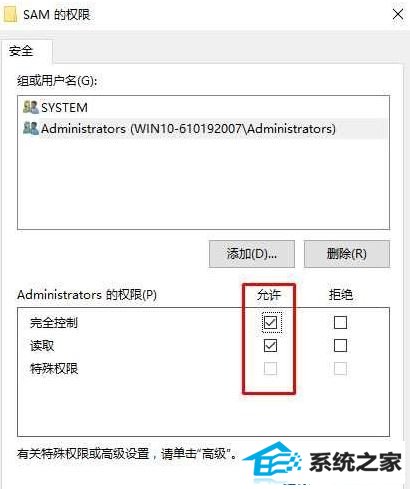
Task: Uncheck Allow for 完全控制
Action: [x=270, y=322]
